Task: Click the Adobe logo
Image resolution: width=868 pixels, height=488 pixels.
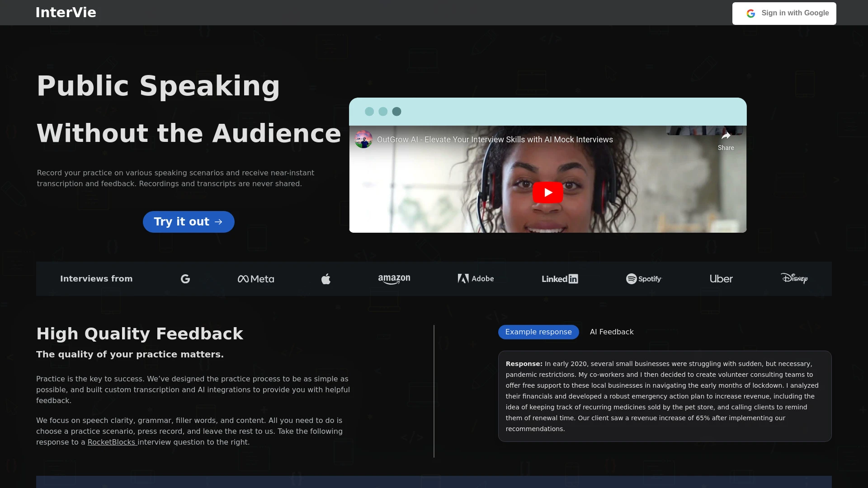Action: point(475,279)
